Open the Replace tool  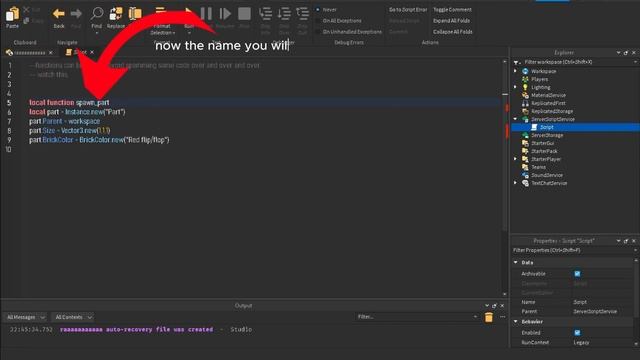coord(116,13)
